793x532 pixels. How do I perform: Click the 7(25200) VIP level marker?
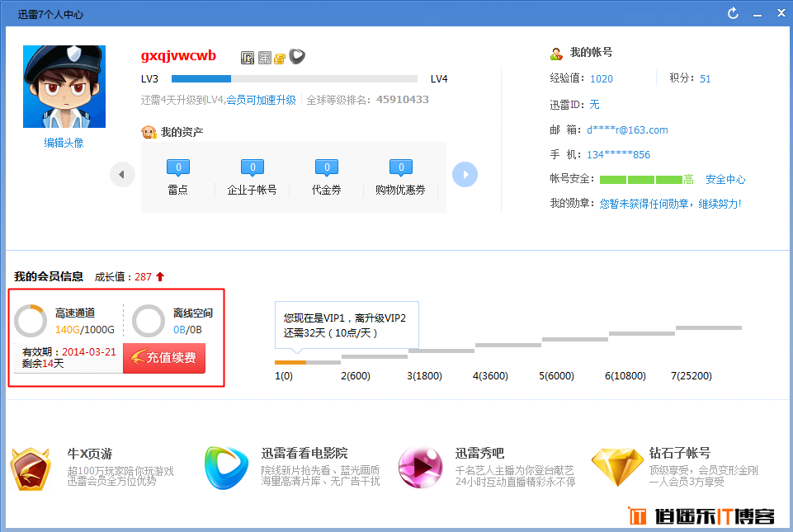[x=692, y=376]
